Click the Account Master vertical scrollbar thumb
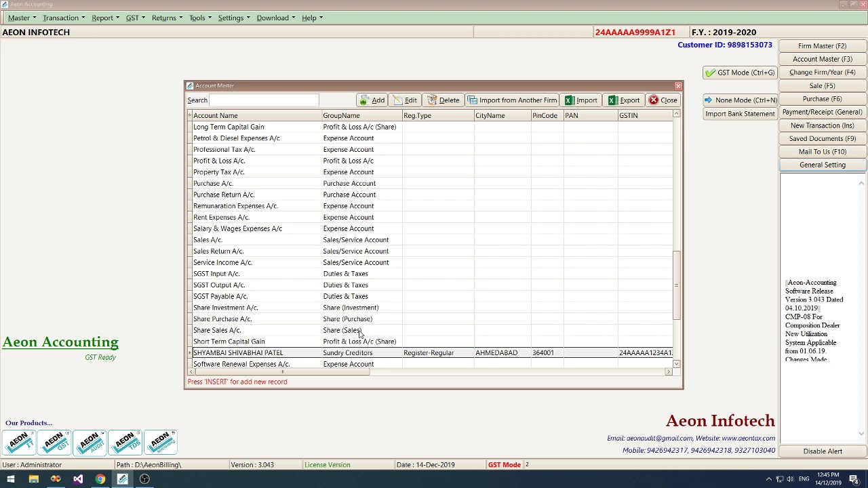The image size is (868, 488). (676, 285)
